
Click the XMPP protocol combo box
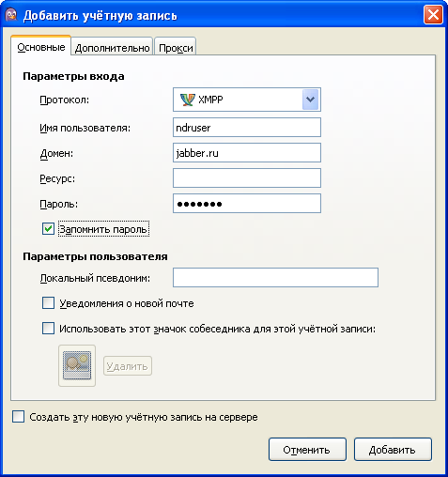(x=247, y=100)
